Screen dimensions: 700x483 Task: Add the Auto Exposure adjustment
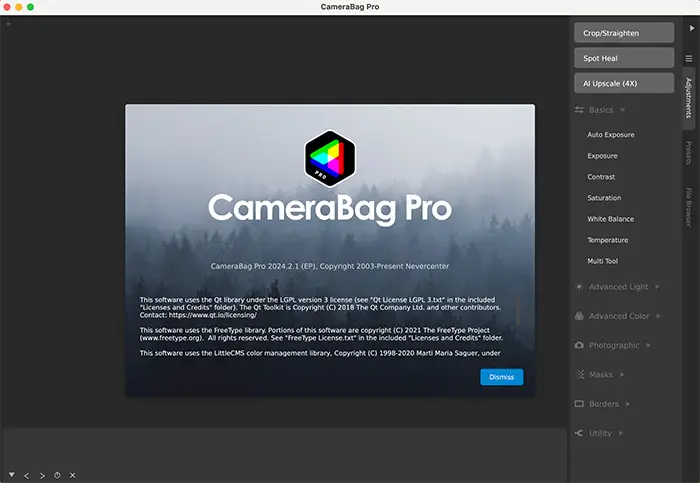coord(610,135)
